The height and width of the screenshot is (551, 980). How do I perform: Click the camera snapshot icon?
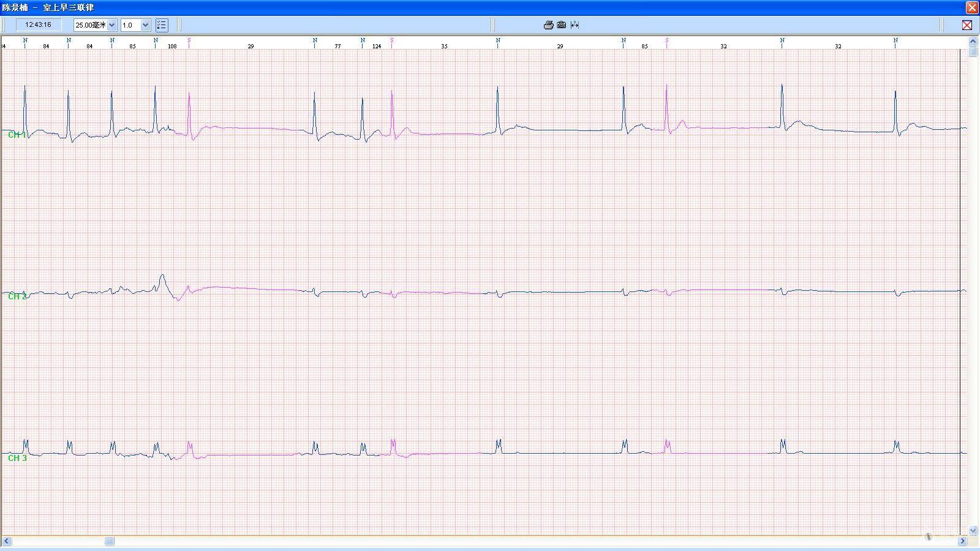tap(562, 24)
